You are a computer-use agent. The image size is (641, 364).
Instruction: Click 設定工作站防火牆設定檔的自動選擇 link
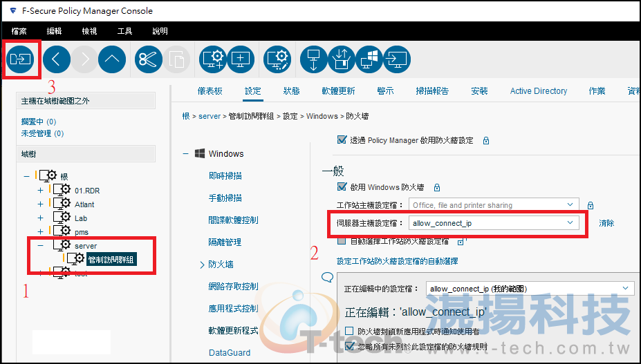(398, 261)
